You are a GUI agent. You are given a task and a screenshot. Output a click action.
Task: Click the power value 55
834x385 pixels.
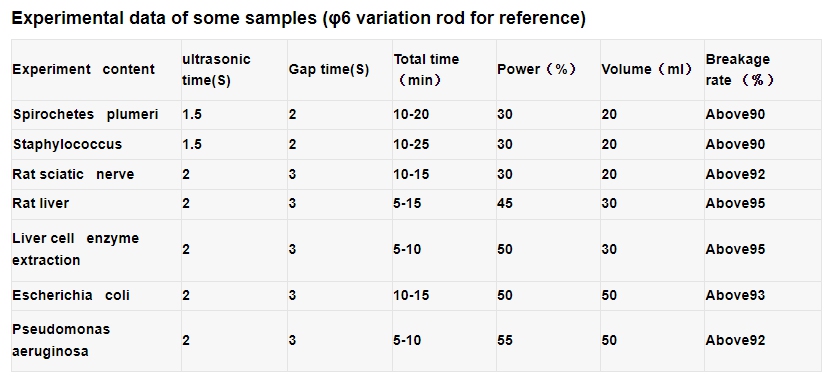tap(505, 340)
